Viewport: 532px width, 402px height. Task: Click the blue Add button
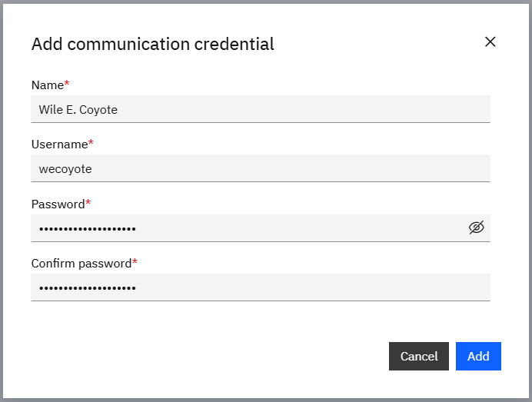478,357
